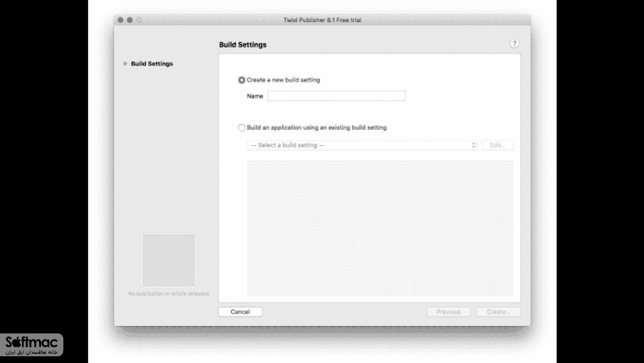Select Create a new build setting option
Screen dimensions: 644x363
[242, 80]
